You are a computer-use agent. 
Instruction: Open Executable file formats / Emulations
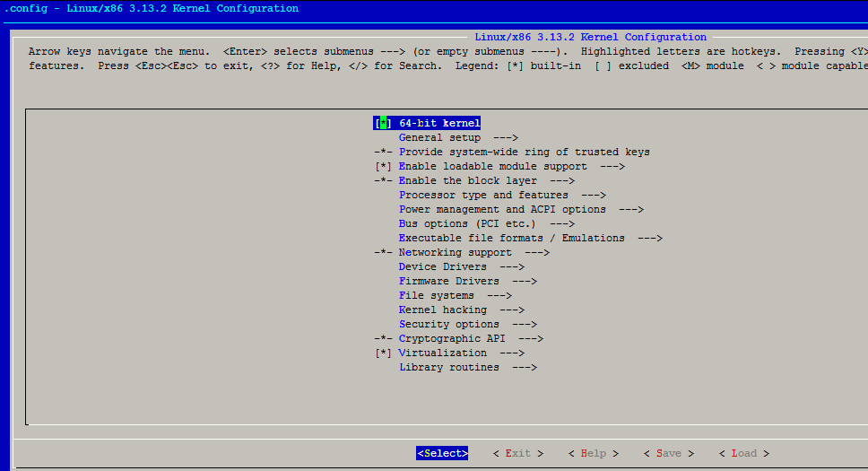point(531,238)
